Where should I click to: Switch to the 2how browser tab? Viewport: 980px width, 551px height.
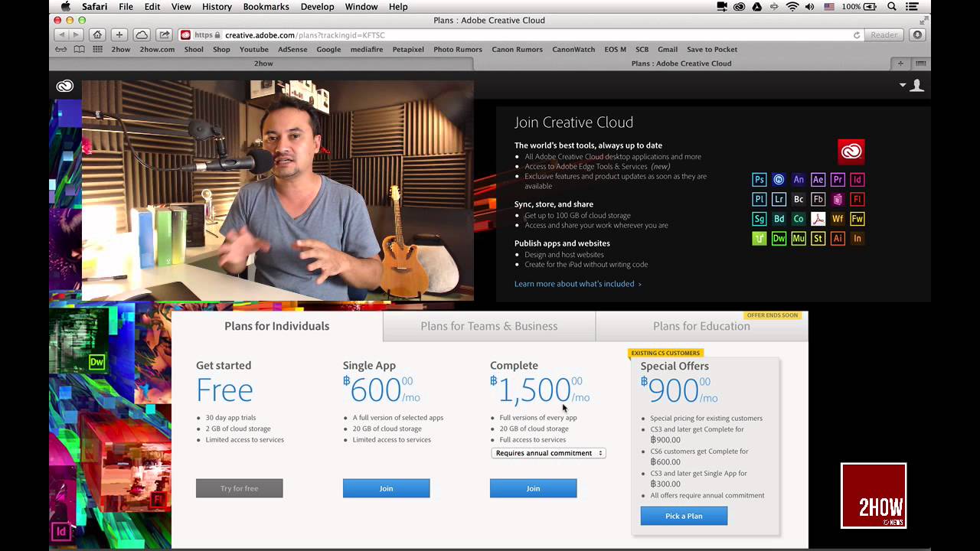click(x=263, y=64)
